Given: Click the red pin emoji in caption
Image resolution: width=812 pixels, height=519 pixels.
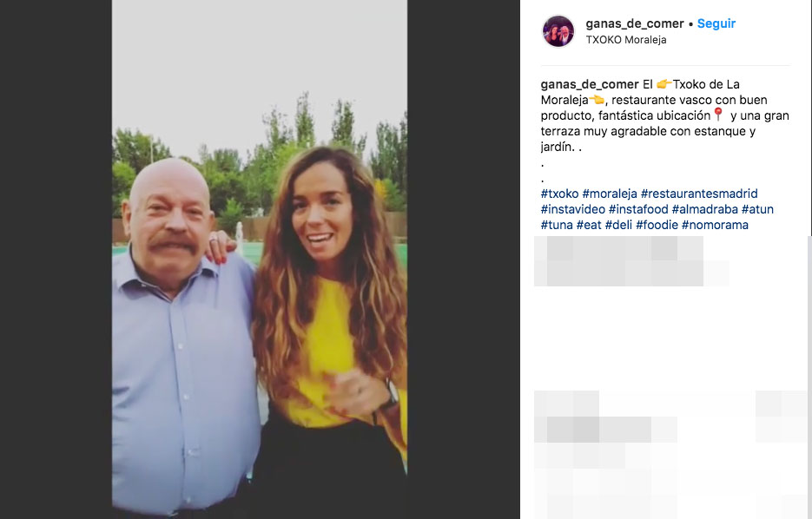Looking at the screenshot, I should 717,115.
